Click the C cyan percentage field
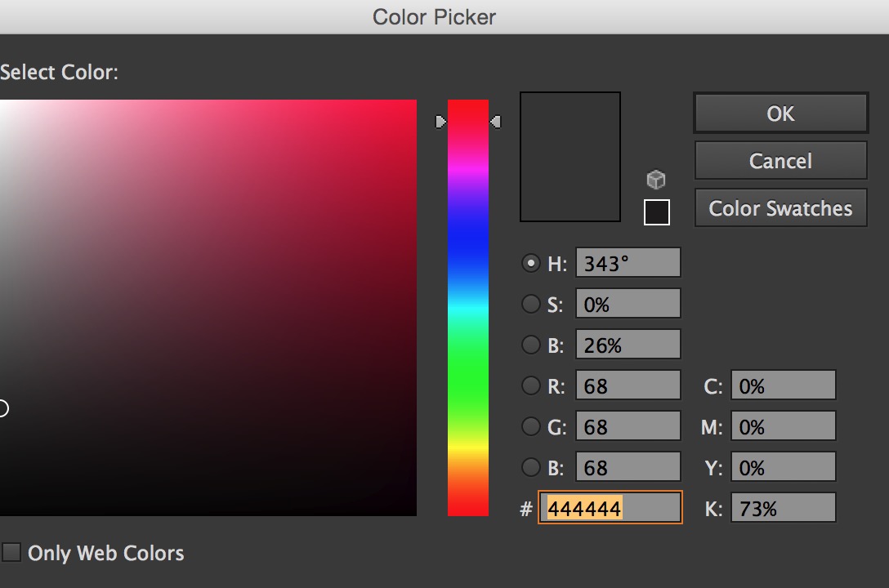The image size is (889, 588). pos(784,385)
